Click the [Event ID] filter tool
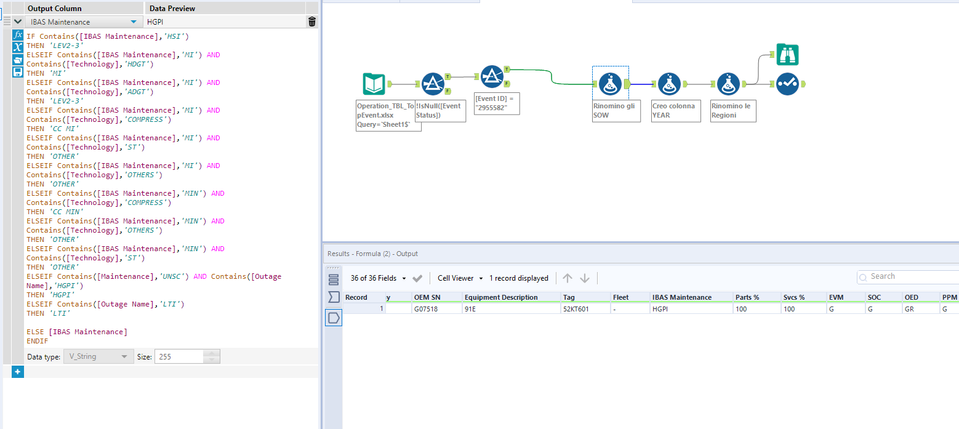Image resolution: width=959 pixels, height=429 pixels. coord(492,76)
